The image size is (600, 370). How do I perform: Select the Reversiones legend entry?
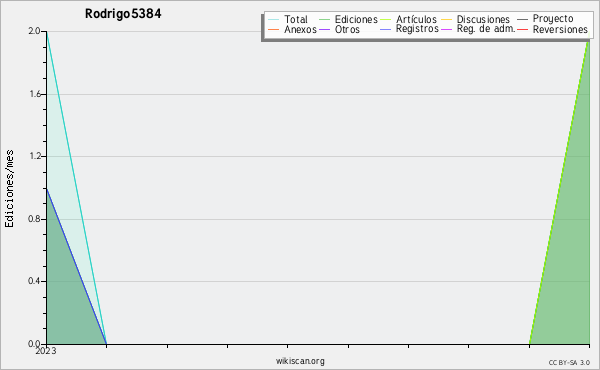560,29
